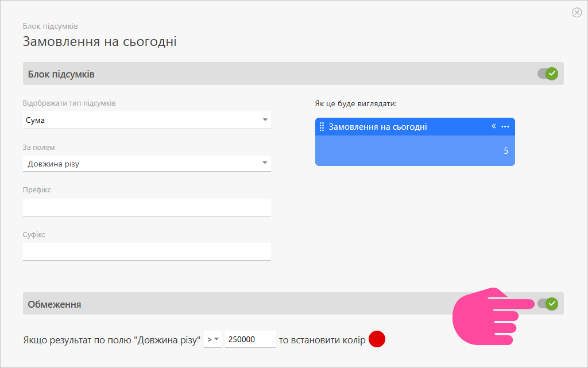This screenshot has height=368, width=588.
Task: Click the 250000 threshold value field
Action: point(250,339)
